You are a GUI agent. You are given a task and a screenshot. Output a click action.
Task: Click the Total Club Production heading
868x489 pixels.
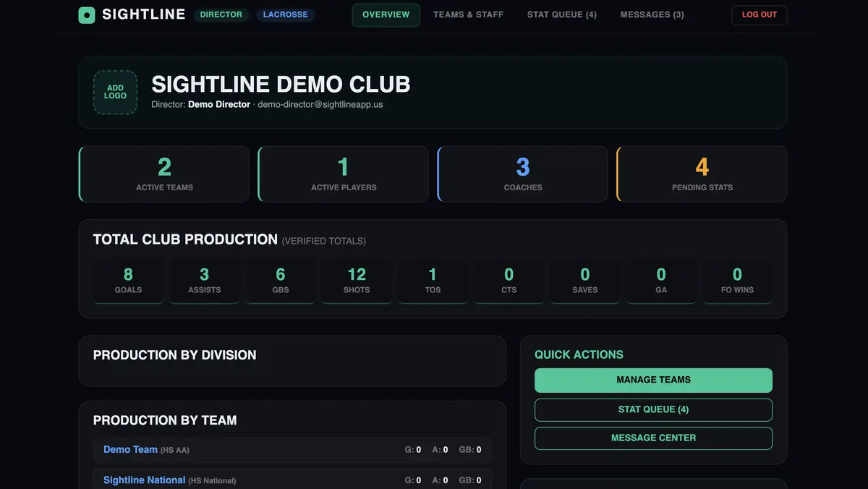click(x=185, y=239)
